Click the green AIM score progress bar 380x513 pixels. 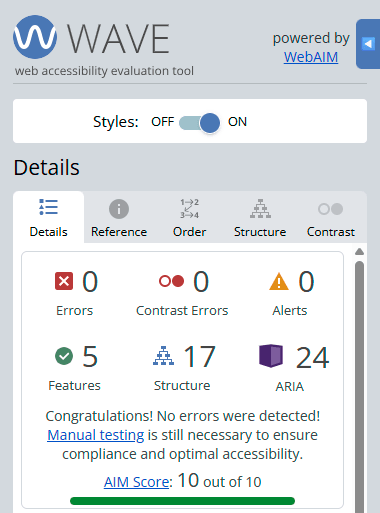point(182,501)
